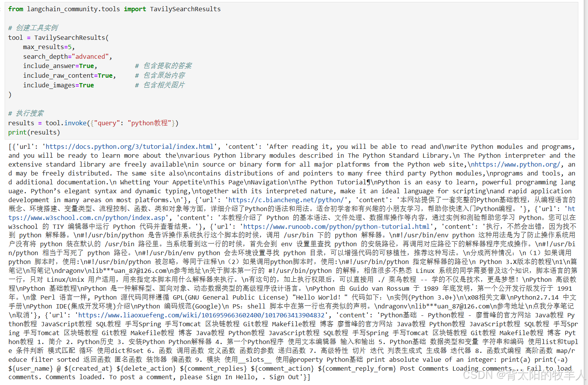Click the 'Guido van Rossum' text in output
This screenshot has width=588, height=385.
click(x=379, y=288)
